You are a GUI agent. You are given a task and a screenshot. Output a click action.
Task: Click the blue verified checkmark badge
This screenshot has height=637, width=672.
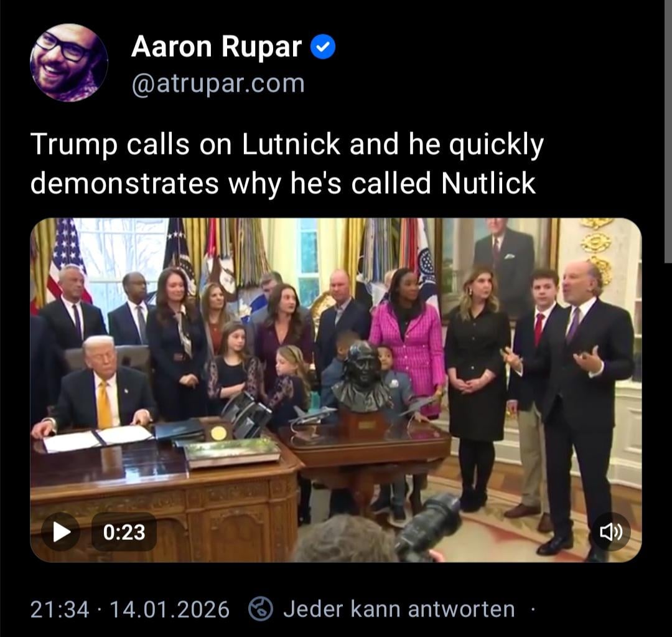pos(322,47)
